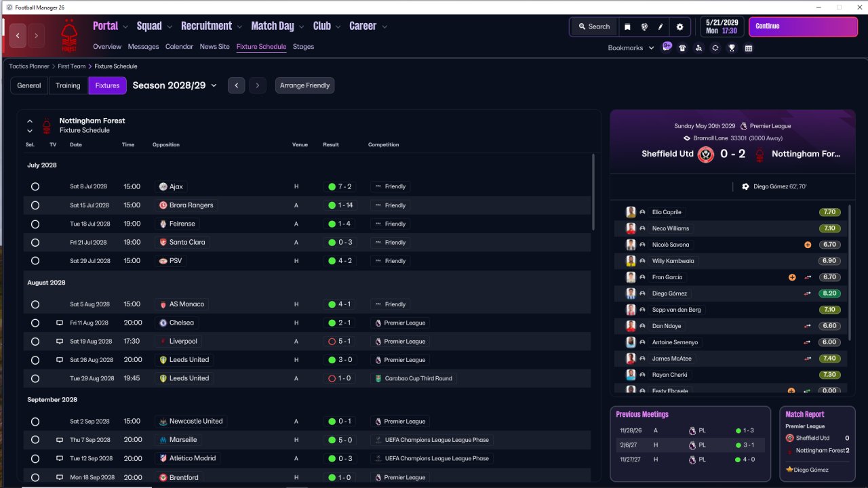Screen dimensions: 868x488
Task: Open the Season 2028/29 dropdown
Action: pyautogui.click(x=175, y=85)
